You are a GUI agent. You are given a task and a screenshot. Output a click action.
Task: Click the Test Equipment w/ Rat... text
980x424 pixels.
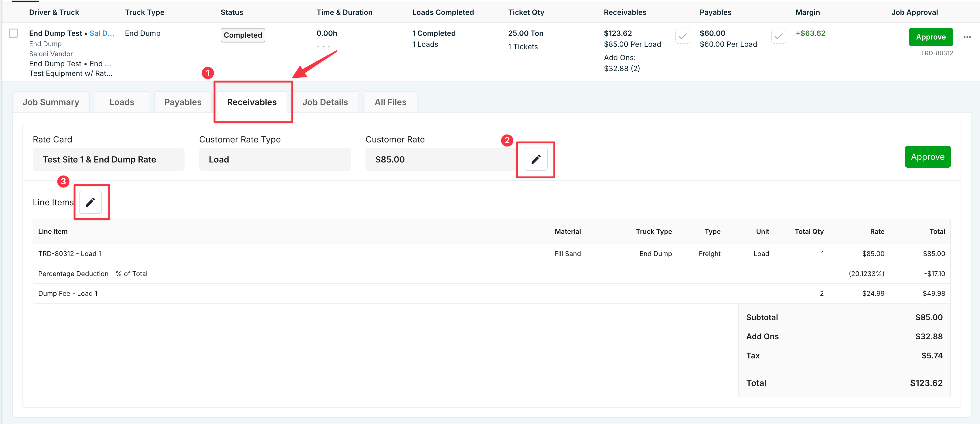(x=71, y=74)
